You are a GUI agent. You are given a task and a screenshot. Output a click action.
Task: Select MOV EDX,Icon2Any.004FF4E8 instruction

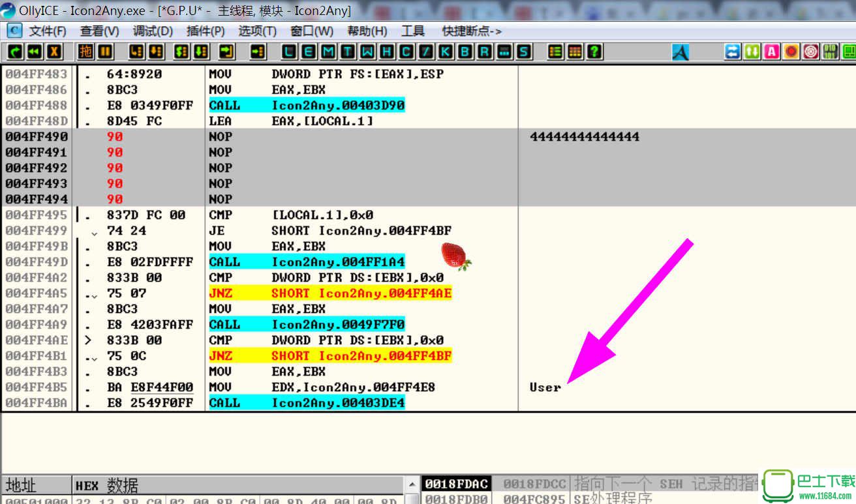coord(322,387)
